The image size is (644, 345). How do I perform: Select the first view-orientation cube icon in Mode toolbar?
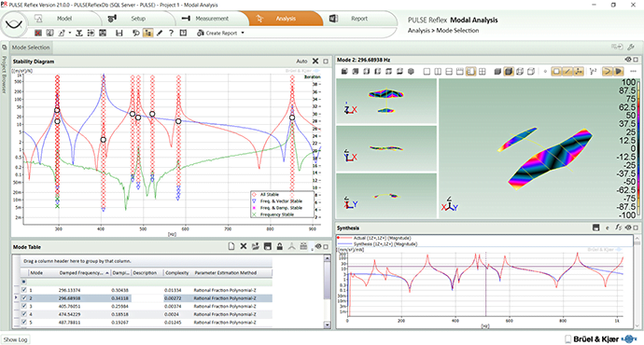344,72
